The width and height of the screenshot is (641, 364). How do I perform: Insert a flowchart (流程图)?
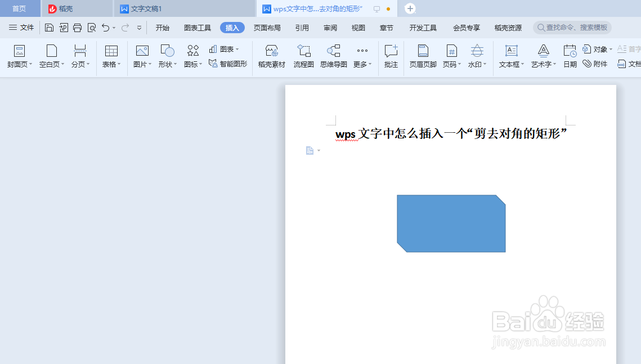pyautogui.click(x=304, y=56)
